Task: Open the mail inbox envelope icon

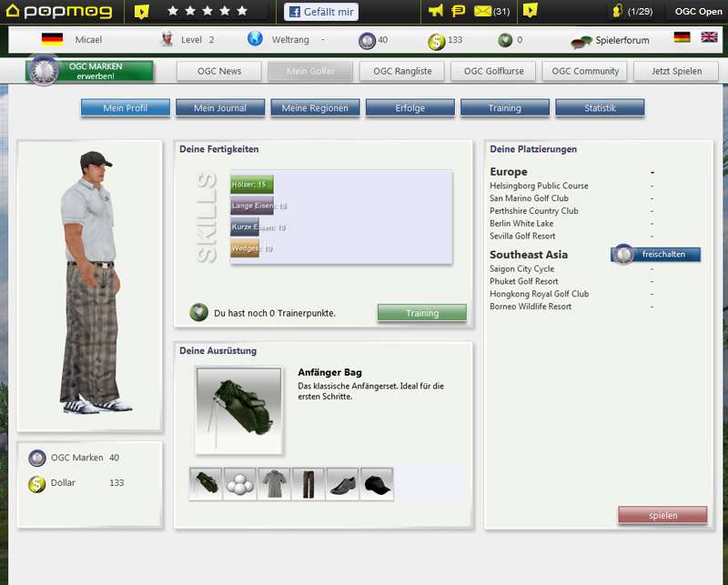Action: click(x=480, y=13)
